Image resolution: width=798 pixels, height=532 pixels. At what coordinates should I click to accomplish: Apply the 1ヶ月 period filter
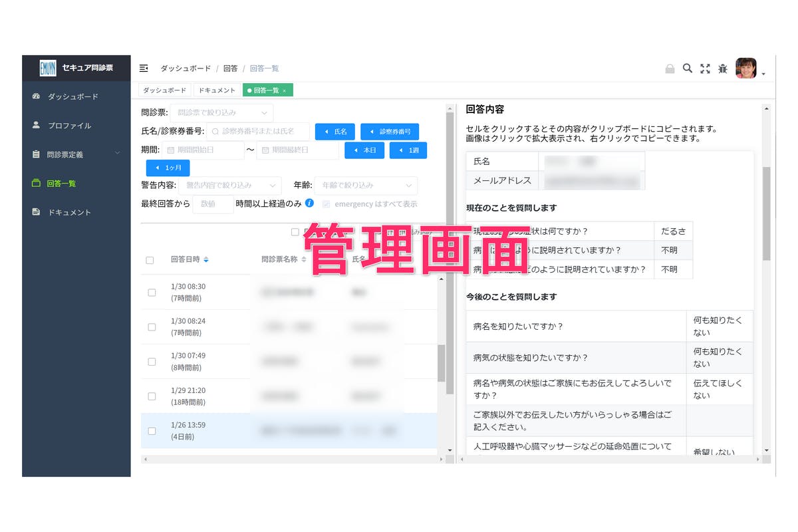point(167,168)
